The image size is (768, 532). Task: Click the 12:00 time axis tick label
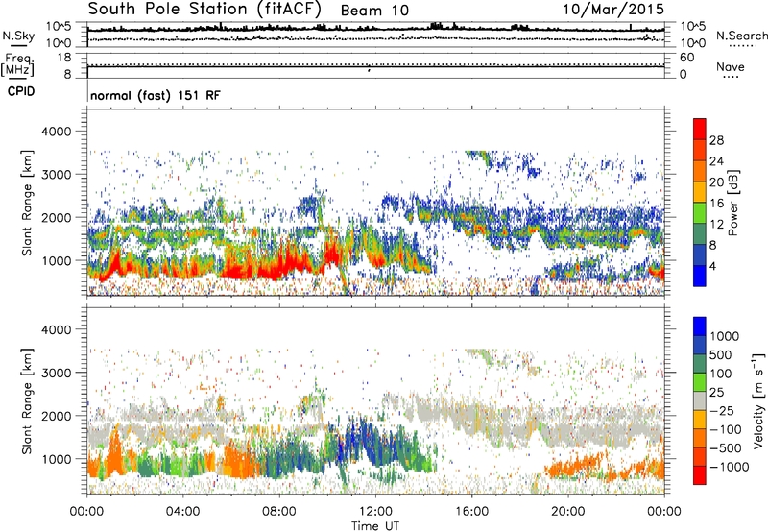click(375, 511)
